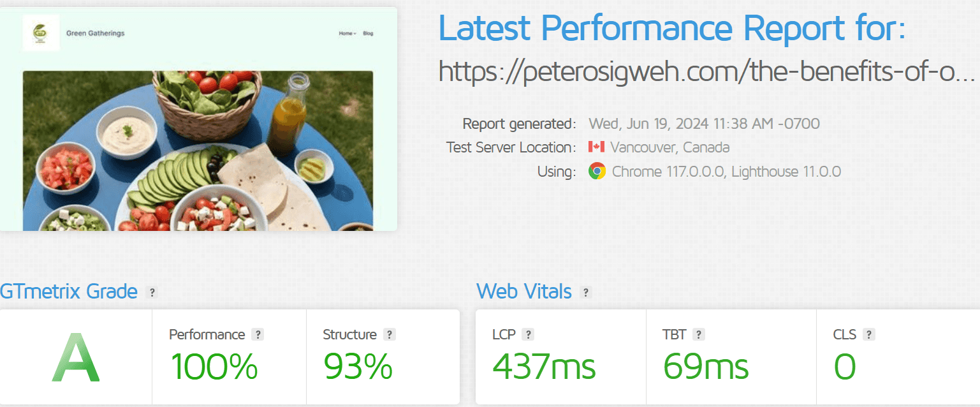Viewport: 980px width, 407px height.
Task: Click the 93% Structure score
Action: tap(358, 367)
